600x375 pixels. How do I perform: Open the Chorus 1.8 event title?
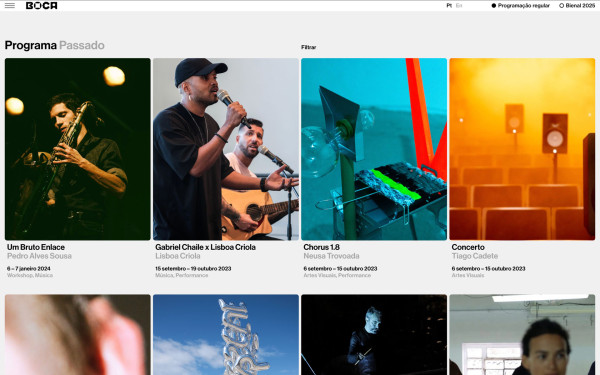pos(321,247)
